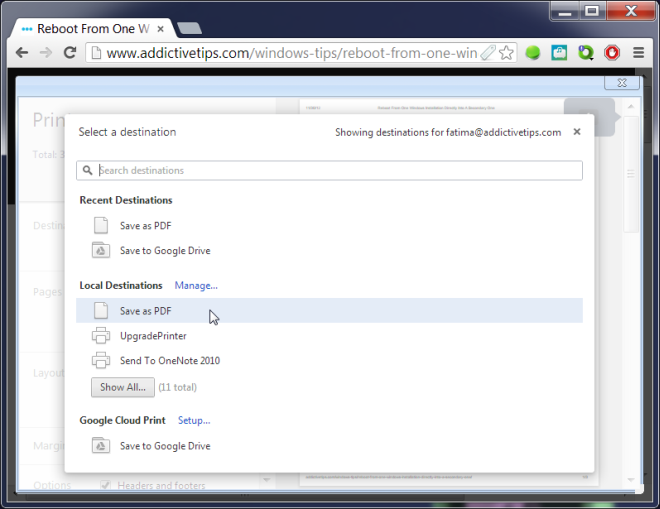Image resolution: width=660 pixels, height=509 pixels.
Task: Click the preview scrollbar up arrow
Action: click(x=631, y=107)
